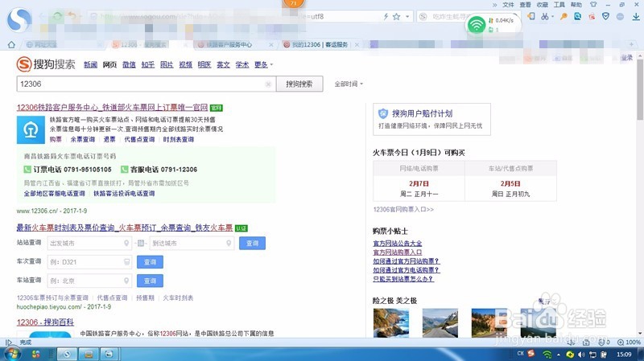Screen dimensions: 644x361
Task: Select the 知乎 search category
Action: pos(148,64)
